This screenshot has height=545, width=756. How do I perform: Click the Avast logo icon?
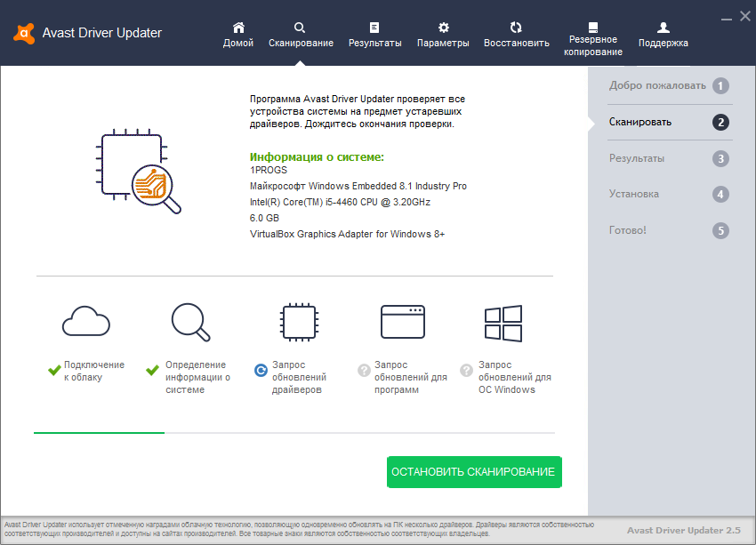(24, 33)
